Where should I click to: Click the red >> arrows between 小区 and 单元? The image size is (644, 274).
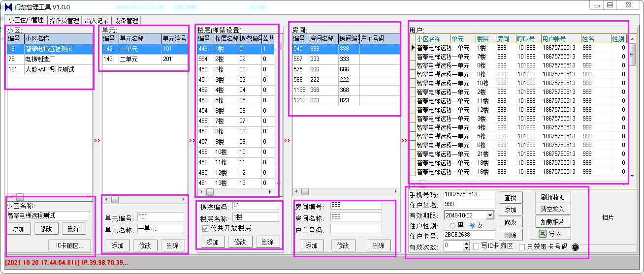97,141
